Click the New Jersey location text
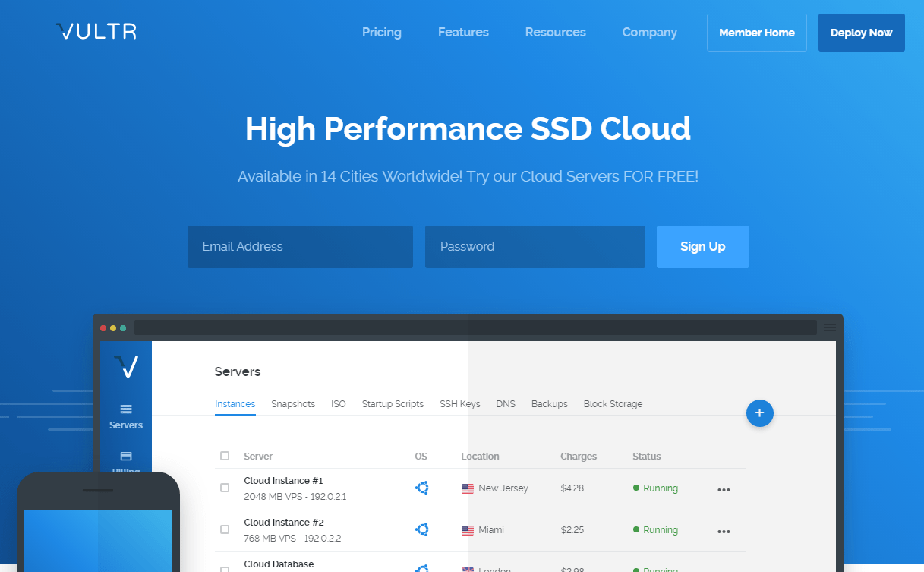 503,488
